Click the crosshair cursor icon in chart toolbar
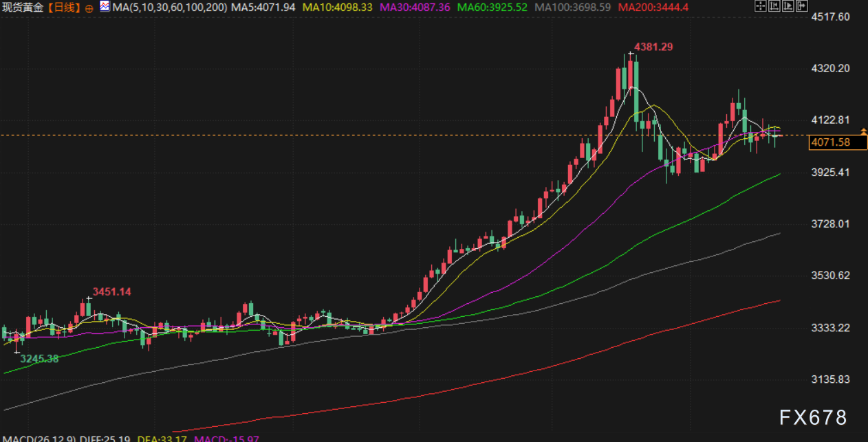868x442 pixels. click(760, 7)
